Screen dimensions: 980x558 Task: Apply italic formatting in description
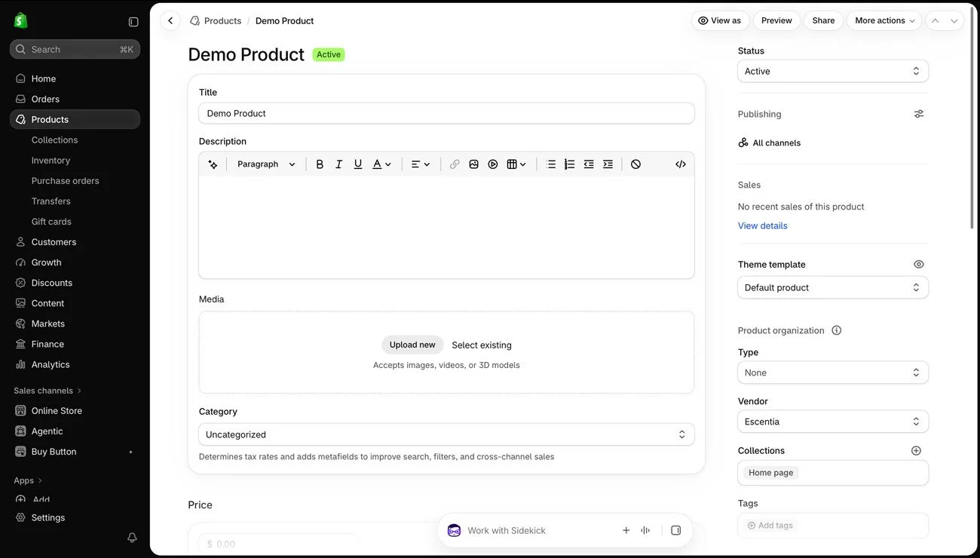[x=339, y=164]
